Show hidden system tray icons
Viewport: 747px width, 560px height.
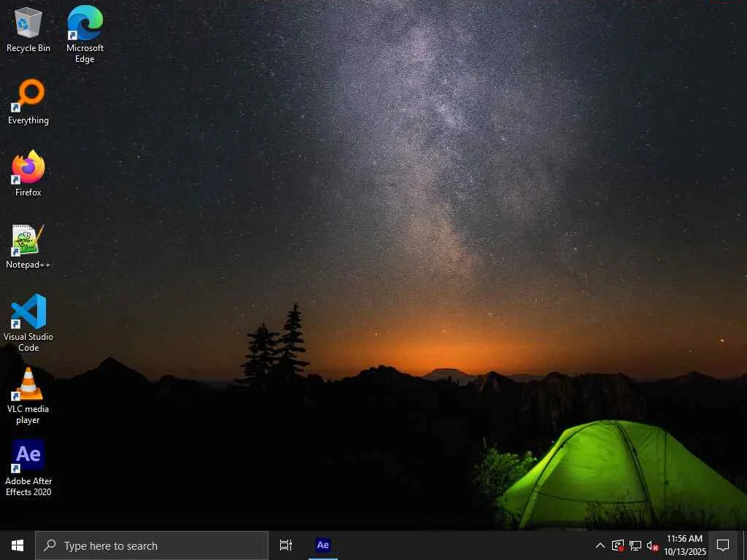[x=600, y=545]
